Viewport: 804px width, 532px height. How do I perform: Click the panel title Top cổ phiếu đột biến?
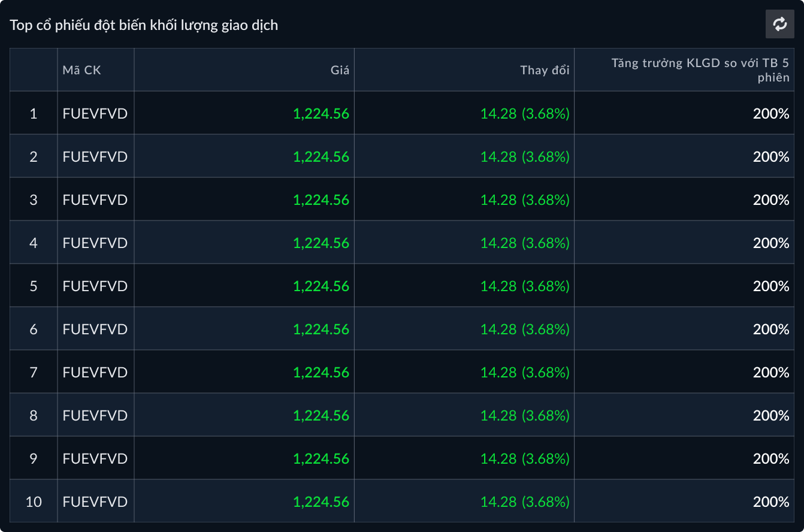(x=144, y=25)
